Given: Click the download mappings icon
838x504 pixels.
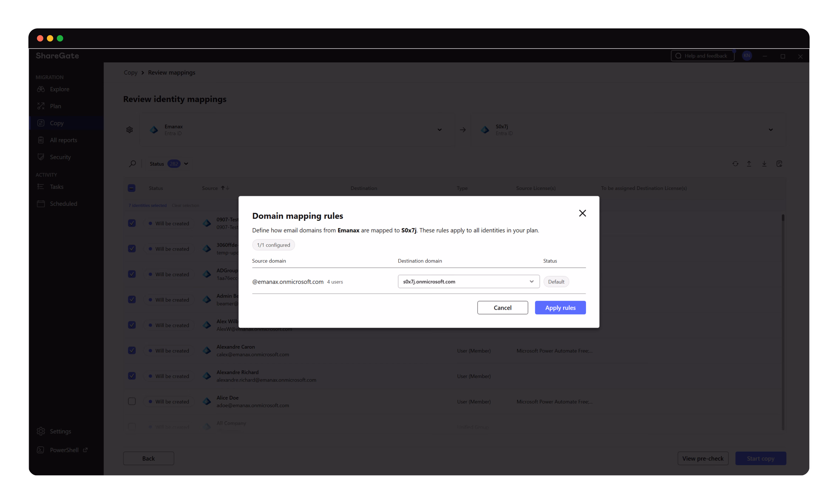Looking at the screenshot, I should [764, 164].
